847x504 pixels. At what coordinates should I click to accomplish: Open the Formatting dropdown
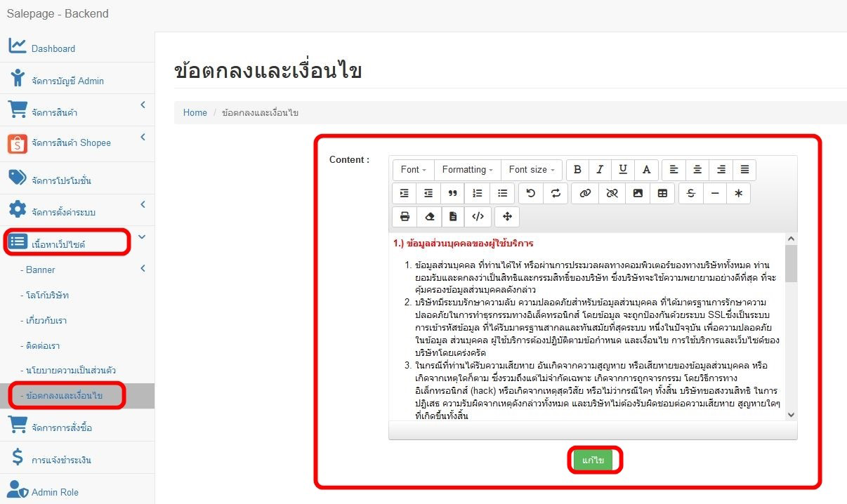(x=467, y=170)
